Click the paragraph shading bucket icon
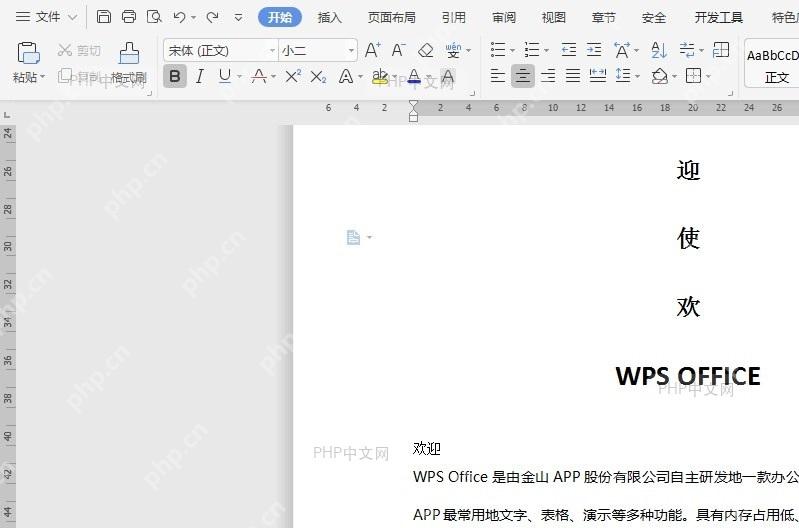 660,76
